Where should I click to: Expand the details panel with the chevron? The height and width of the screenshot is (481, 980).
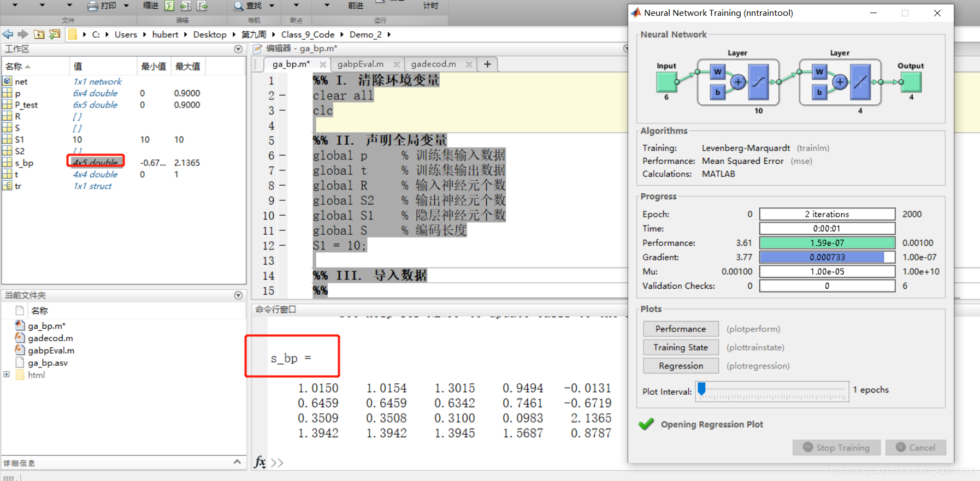(x=237, y=462)
